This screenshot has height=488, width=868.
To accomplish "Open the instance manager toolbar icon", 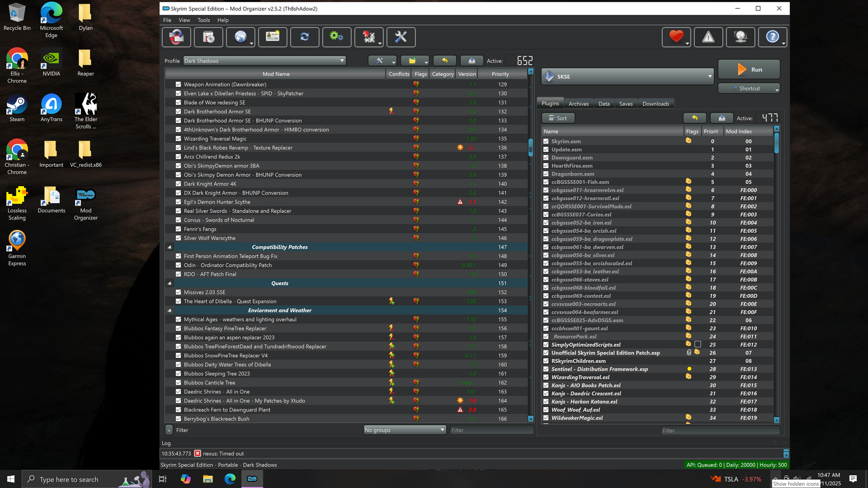I will pos(176,37).
